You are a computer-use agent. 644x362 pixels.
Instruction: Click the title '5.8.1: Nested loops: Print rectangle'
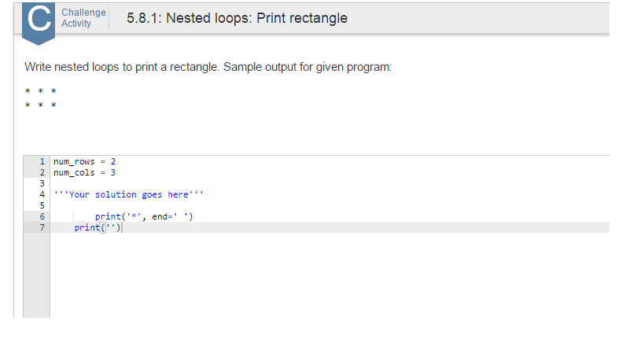[237, 18]
